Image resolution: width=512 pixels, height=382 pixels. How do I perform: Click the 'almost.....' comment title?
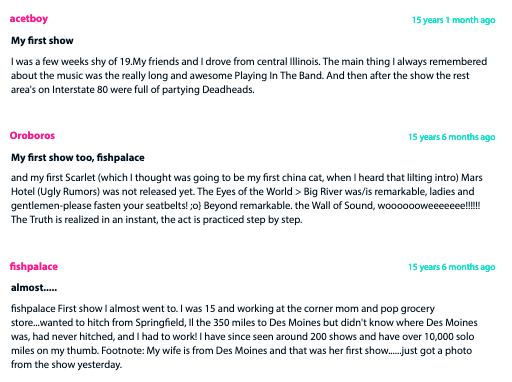coord(34,288)
